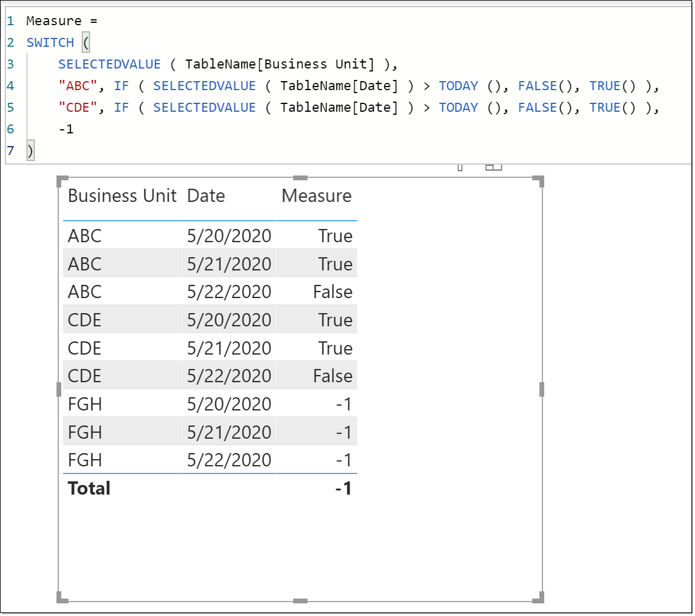
Task: Click the TODAY function on line 4
Action: [x=458, y=85]
